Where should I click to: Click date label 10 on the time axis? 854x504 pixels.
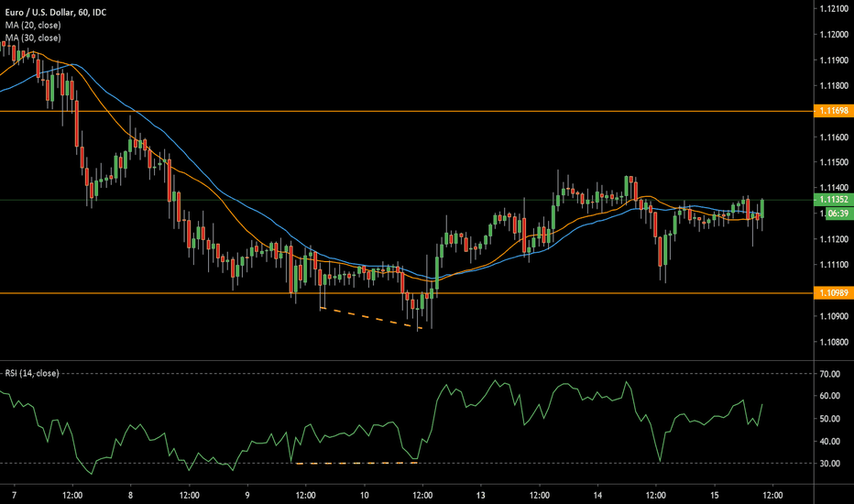pos(365,494)
